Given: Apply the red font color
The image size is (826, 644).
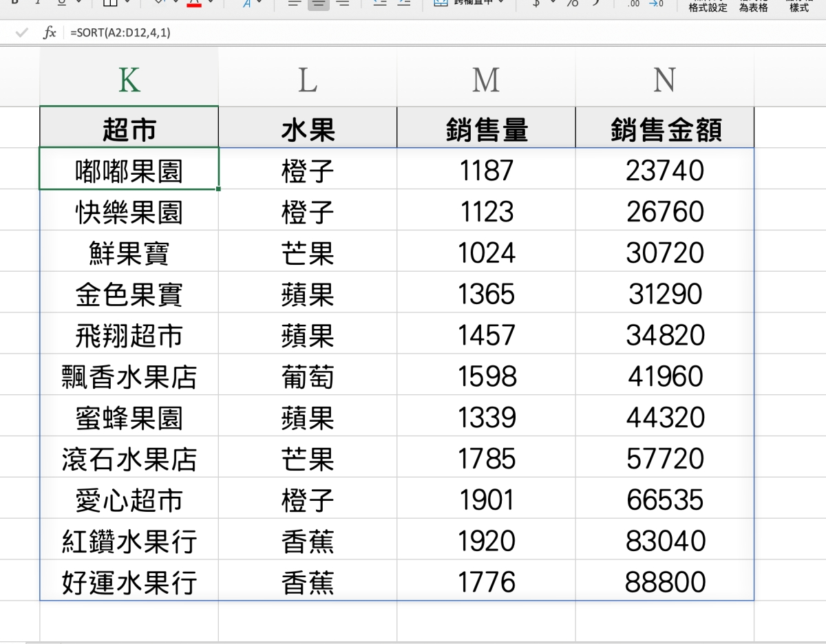Looking at the screenshot, I should click(194, 3).
